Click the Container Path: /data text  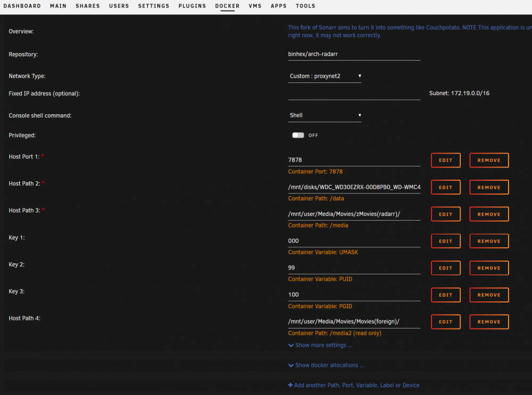(316, 198)
